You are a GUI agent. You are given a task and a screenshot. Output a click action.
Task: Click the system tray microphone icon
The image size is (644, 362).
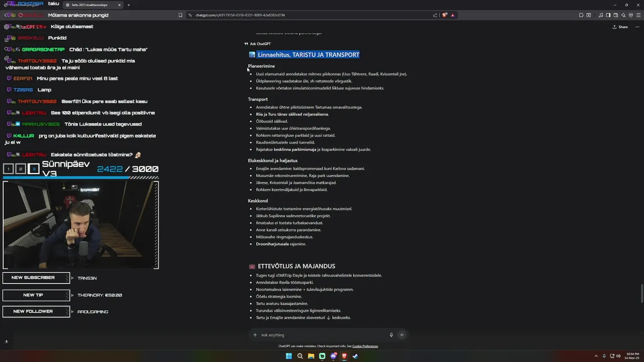click(604, 356)
